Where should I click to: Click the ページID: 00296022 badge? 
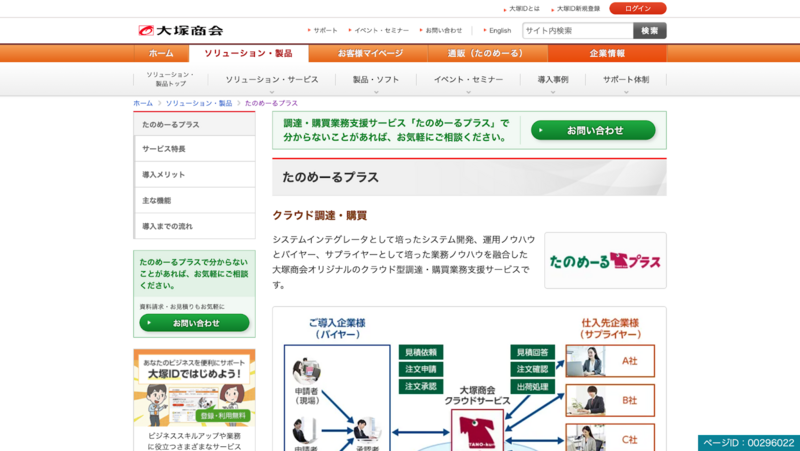(748, 443)
